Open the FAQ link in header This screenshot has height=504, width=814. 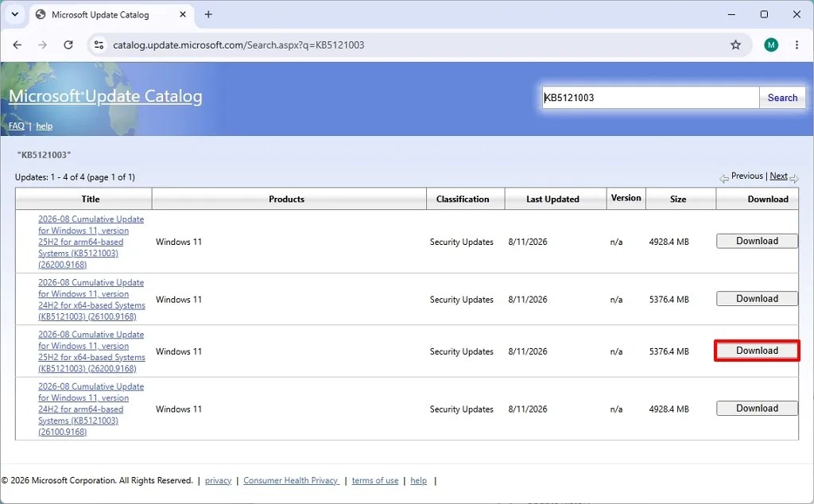(17, 126)
